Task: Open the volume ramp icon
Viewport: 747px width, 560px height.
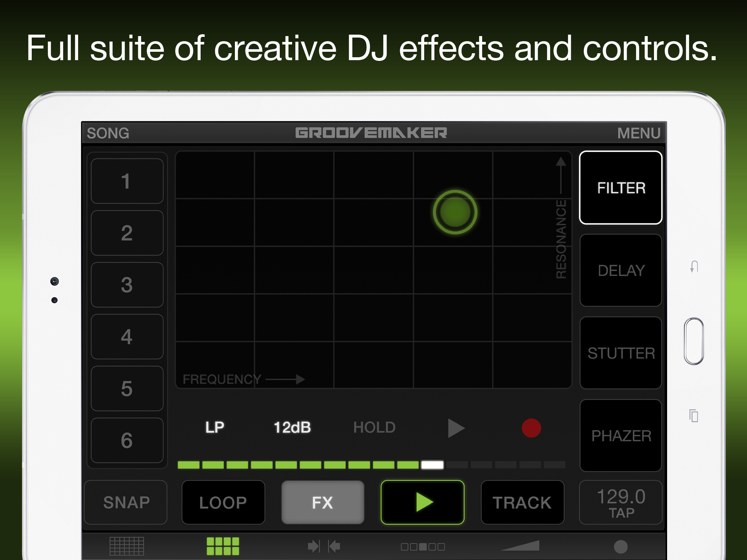Action: click(520, 545)
